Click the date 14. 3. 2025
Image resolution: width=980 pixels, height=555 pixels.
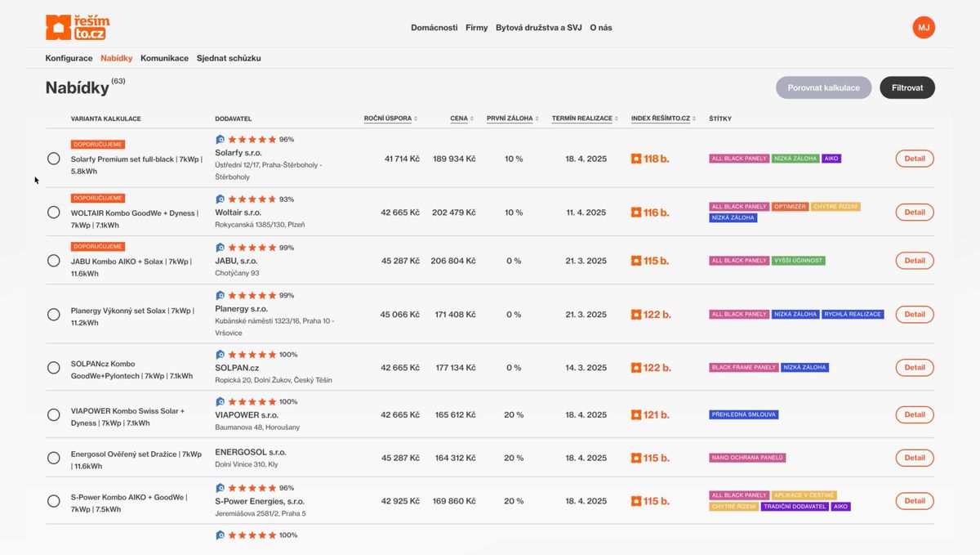(586, 368)
